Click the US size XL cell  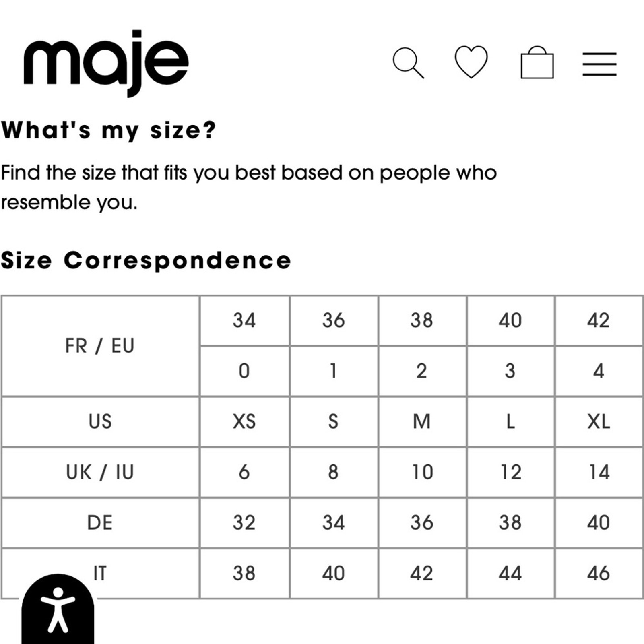pyautogui.click(x=599, y=421)
